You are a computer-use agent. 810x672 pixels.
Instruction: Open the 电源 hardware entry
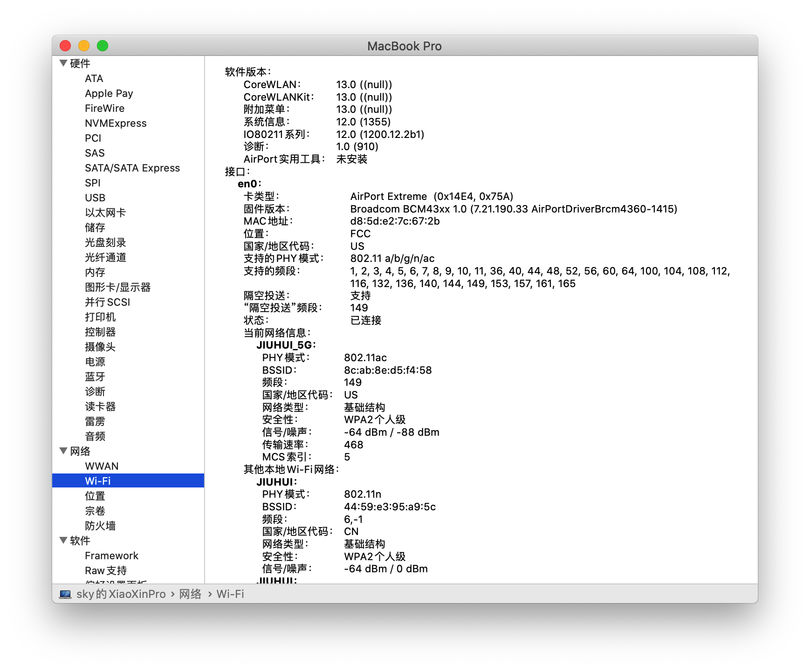95,362
